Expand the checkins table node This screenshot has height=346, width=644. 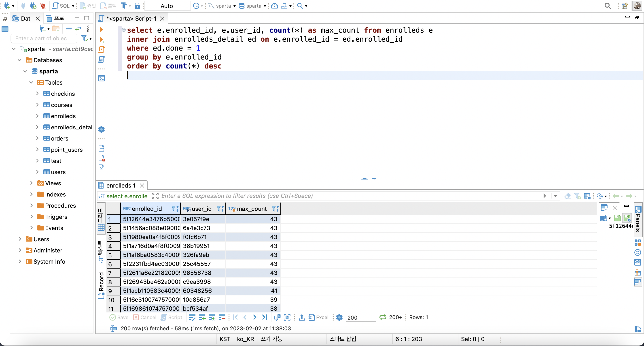pyautogui.click(x=37, y=94)
